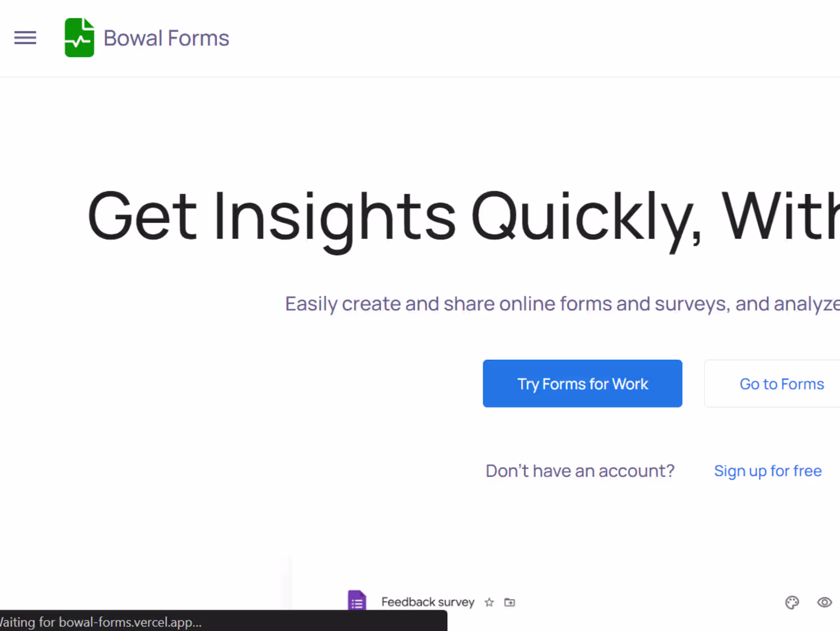This screenshot has width=840, height=631.
Task: Click the move-to-folder icon beside Feedback survey
Action: click(x=510, y=602)
